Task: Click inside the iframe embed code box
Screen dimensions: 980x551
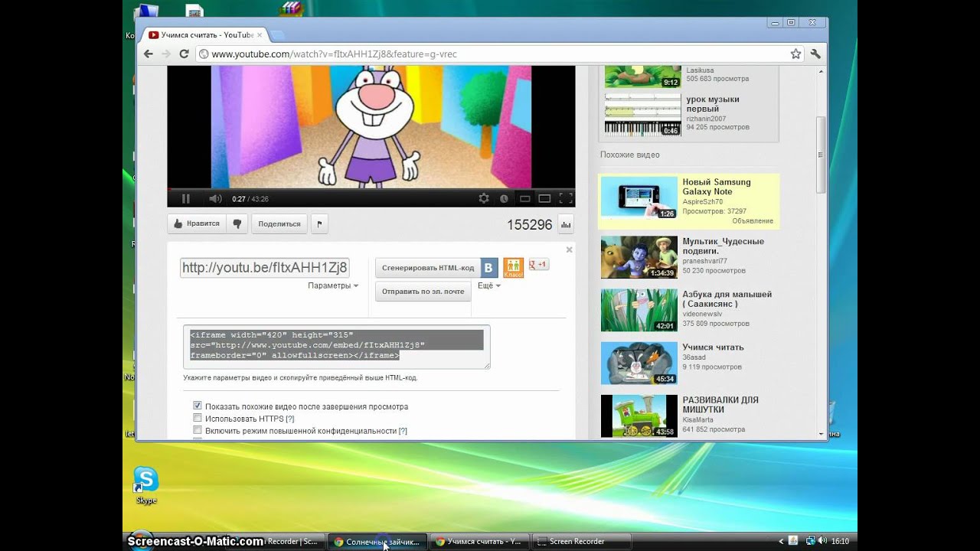Action: click(x=337, y=347)
